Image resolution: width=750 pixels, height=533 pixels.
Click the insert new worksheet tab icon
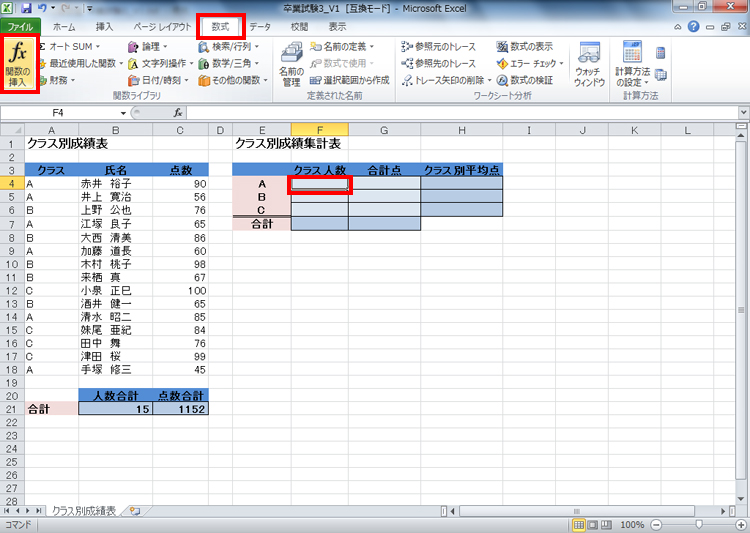coord(134,511)
